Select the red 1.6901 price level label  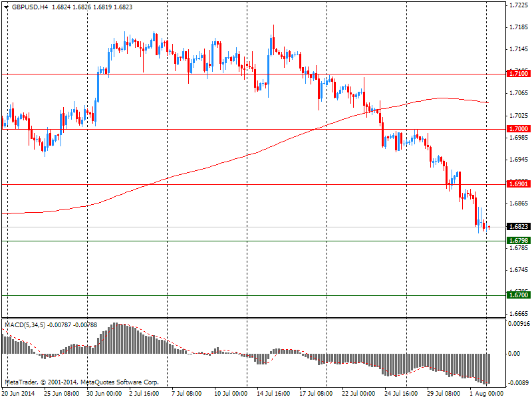coord(519,184)
